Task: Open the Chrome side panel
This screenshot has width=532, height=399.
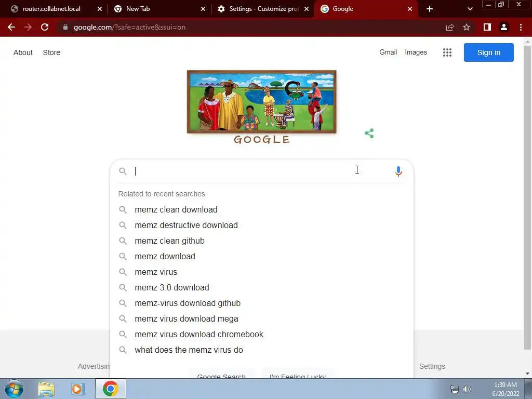Action: (487, 27)
